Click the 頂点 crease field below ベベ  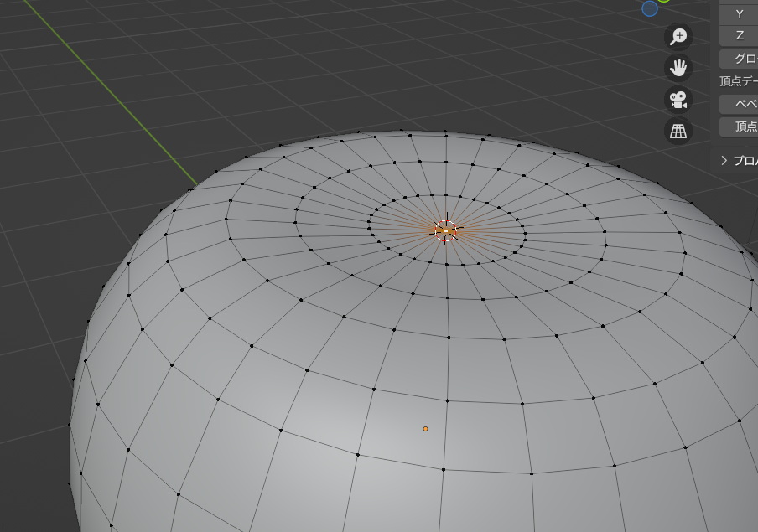coord(739,127)
